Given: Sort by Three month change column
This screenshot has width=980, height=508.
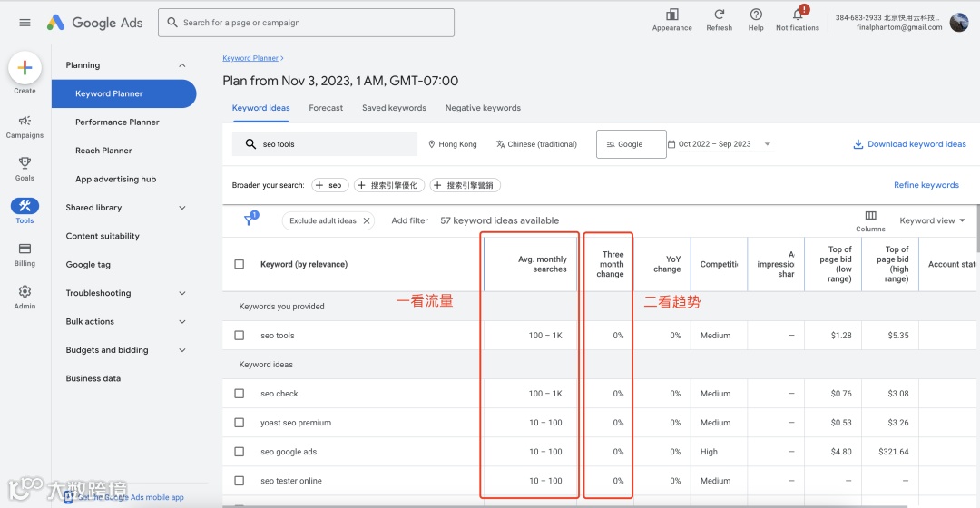Looking at the screenshot, I should tap(610, 264).
